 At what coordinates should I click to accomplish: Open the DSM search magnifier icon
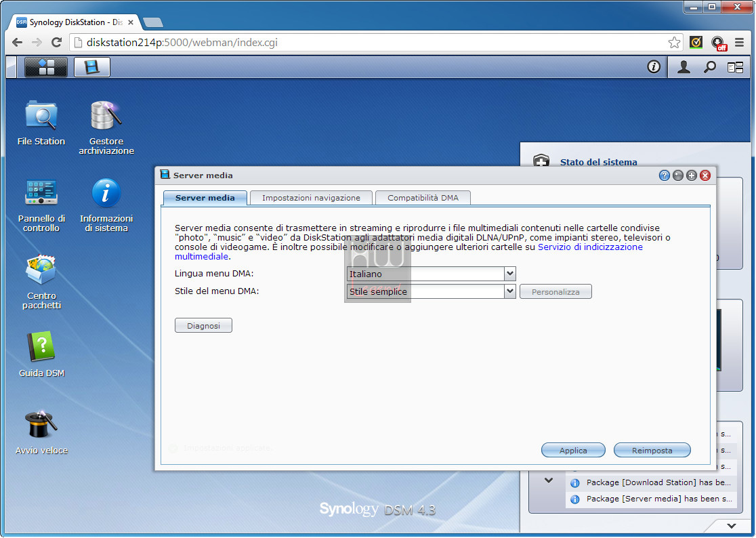[709, 67]
